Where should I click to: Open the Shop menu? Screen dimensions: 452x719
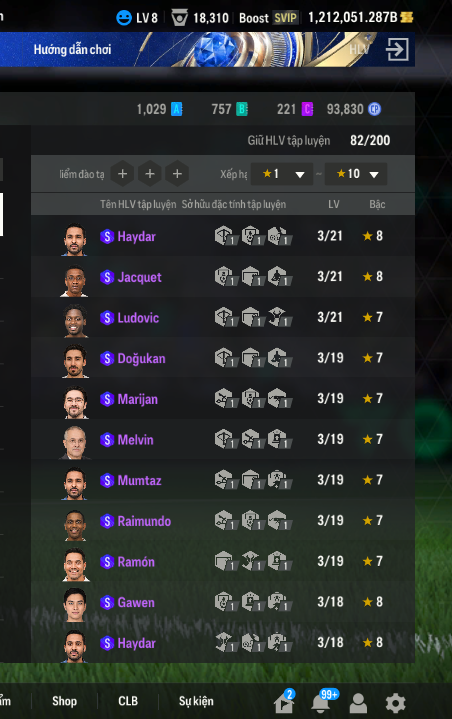pyautogui.click(x=65, y=701)
